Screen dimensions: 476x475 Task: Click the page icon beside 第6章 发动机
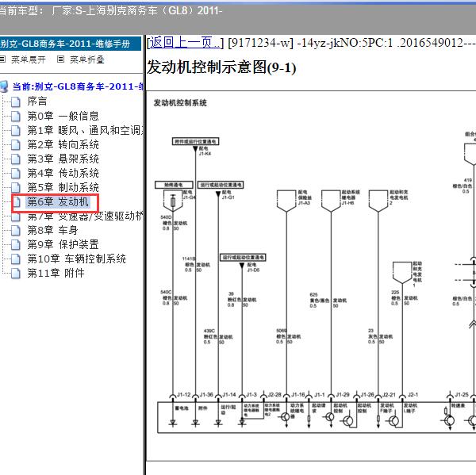(x=16, y=202)
